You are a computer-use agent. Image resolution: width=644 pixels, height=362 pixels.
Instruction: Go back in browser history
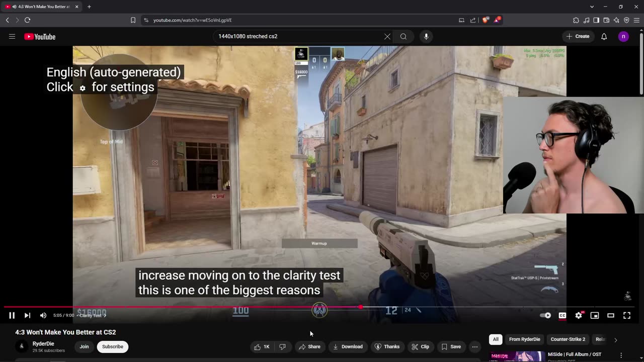pyautogui.click(x=7, y=20)
